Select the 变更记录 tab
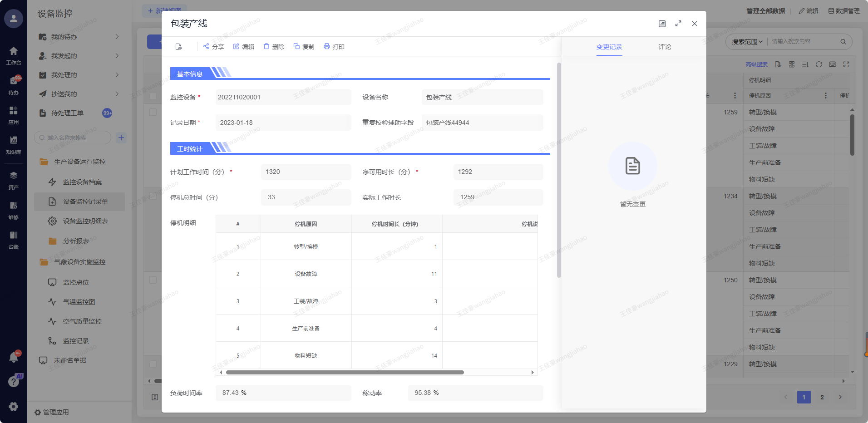 [609, 47]
